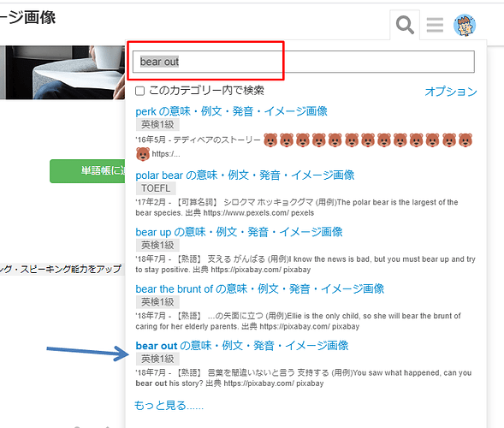Click the 英検1級 tag under bear out

click(x=157, y=359)
